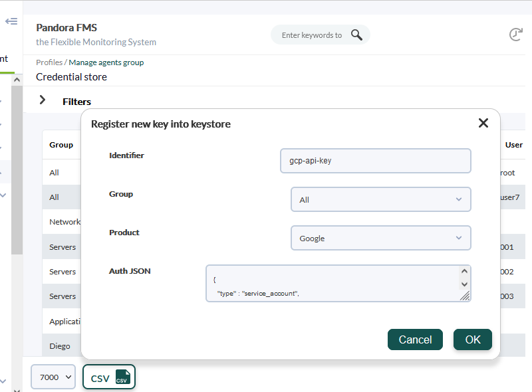The width and height of the screenshot is (532, 392).
Task: Expand the Filters section chevron
Action: coord(43,100)
